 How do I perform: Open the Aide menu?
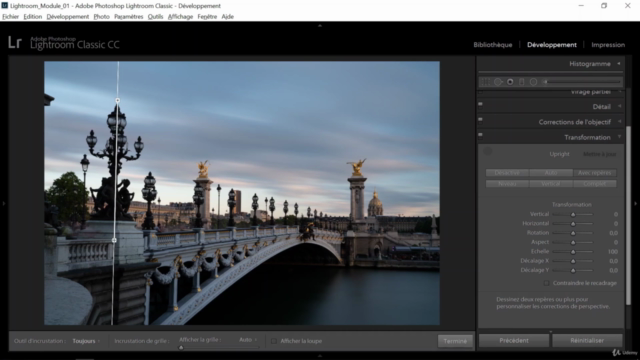click(x=227, y=16)
